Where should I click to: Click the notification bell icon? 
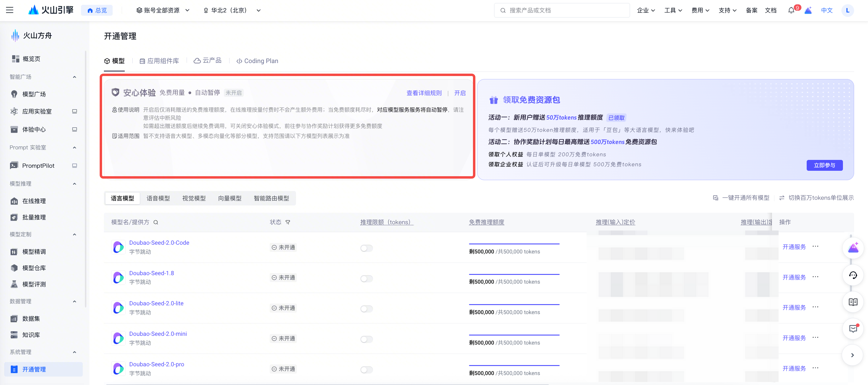[791, 11]
